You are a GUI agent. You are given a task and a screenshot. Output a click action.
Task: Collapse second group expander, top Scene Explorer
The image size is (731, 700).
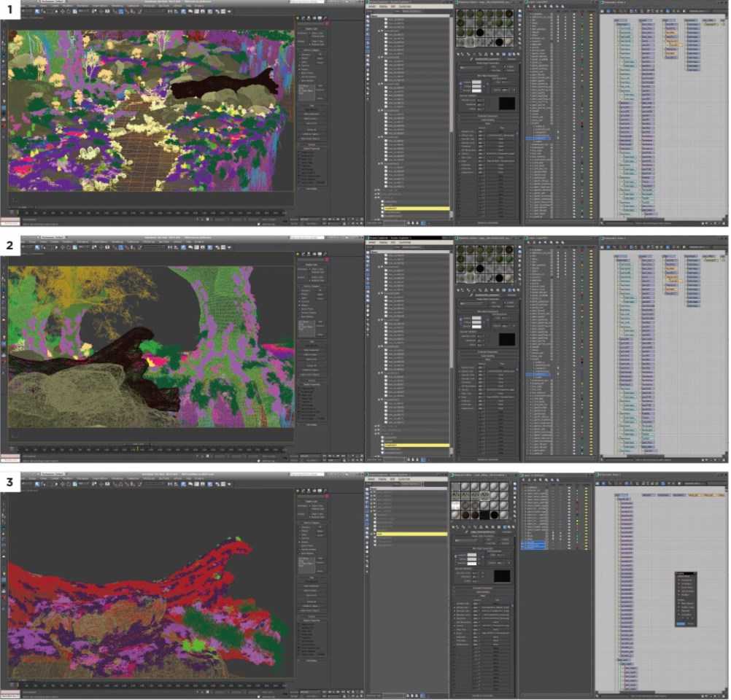click(x=379, y=58)
